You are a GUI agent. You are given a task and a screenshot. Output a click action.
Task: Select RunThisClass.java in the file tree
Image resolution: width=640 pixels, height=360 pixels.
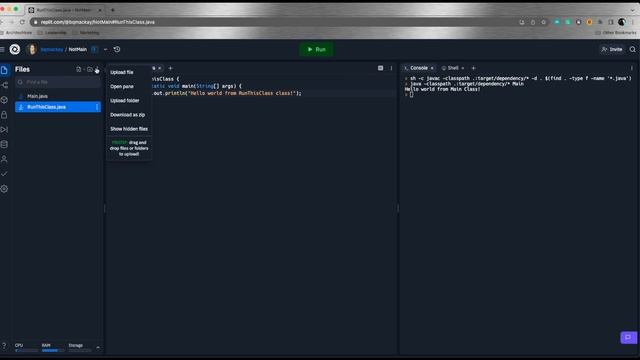[x=58, y=107]
